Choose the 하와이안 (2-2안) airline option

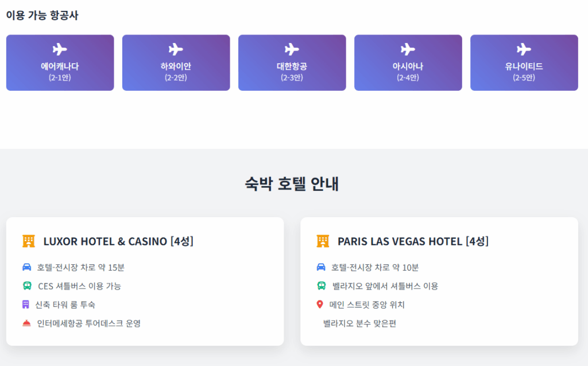(176, 63)
